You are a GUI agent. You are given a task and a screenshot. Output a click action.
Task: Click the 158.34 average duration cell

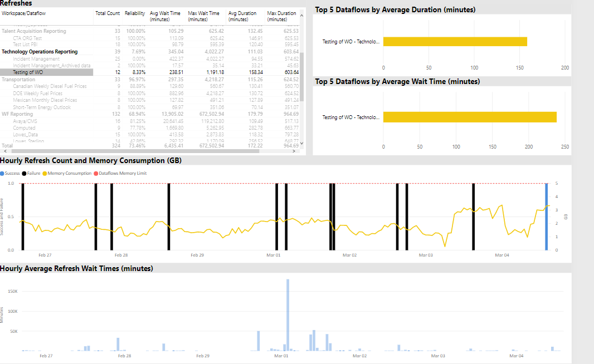pos(255,72)
